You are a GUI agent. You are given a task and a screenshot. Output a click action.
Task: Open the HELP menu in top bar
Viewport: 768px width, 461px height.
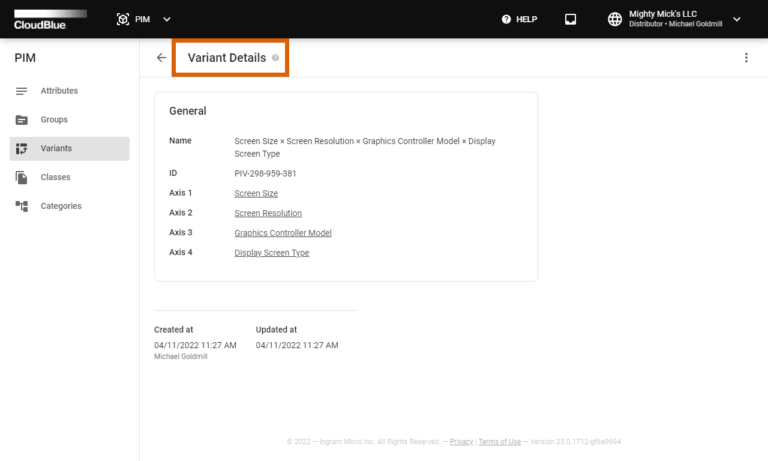click(x=520, y=19)
